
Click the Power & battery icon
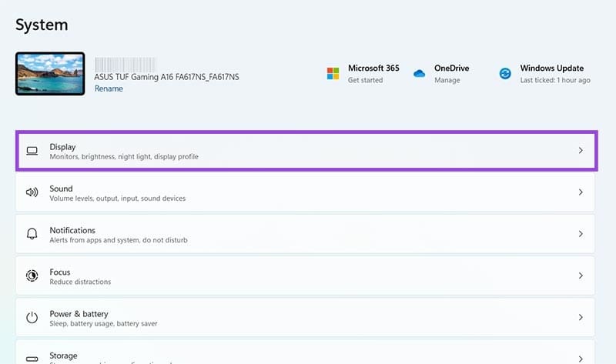pyautogui.click(x=32, y=317)
